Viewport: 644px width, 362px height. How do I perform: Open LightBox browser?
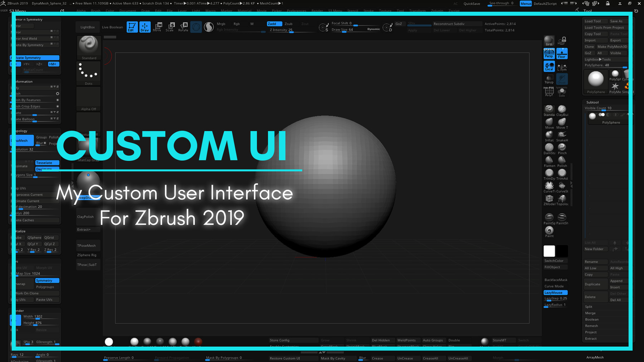click(88, 27)
